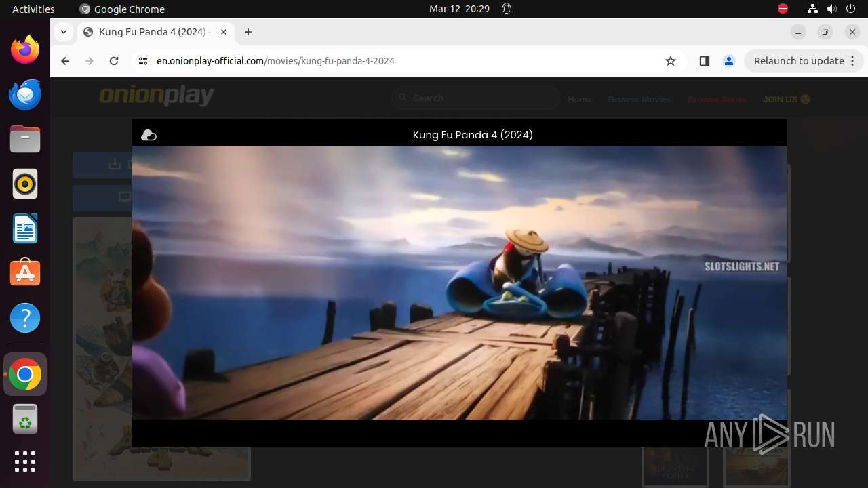
Task: Open Rhythmbox music player from the dock
Action: [25, 184]
